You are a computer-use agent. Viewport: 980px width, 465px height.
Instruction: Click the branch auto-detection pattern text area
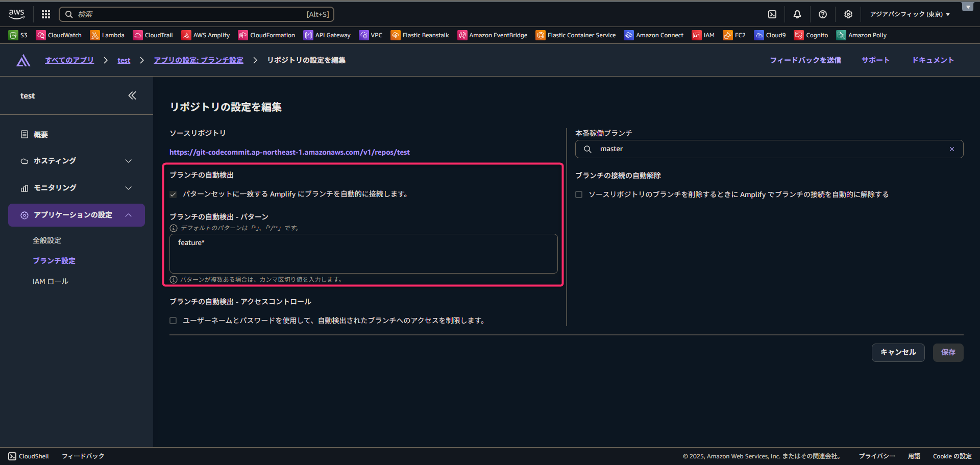[x=363, y=254]
